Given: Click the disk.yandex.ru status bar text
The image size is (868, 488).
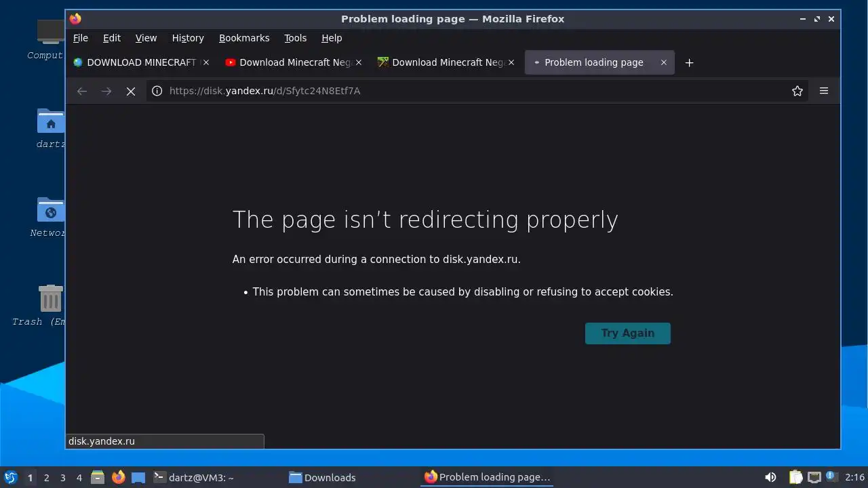Looking at the screenshot, I should (x=102, y=441).
